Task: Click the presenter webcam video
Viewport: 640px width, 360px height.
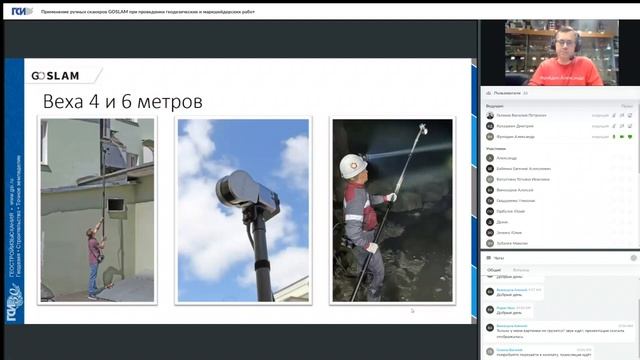Action: pyautogui.click(x=562, y=52)
